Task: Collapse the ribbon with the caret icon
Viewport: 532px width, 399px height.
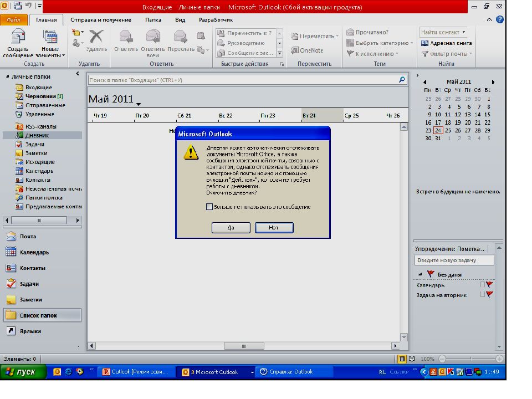Action: 489,20
